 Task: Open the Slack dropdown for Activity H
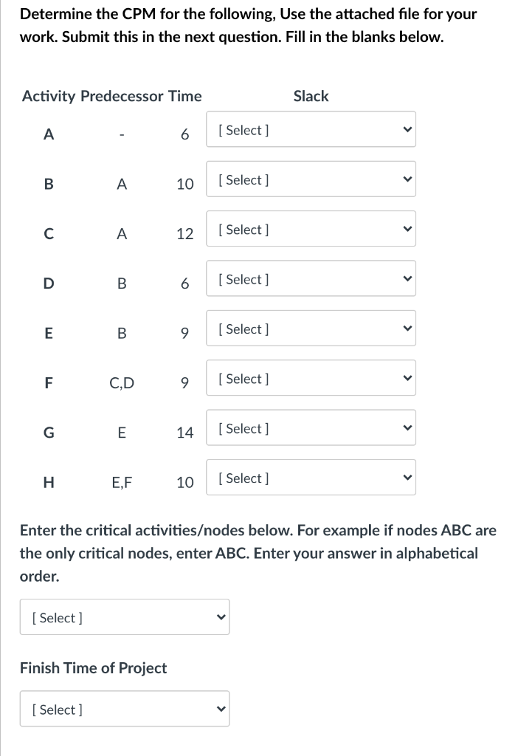pyautogui.click(x=310, y=477)
